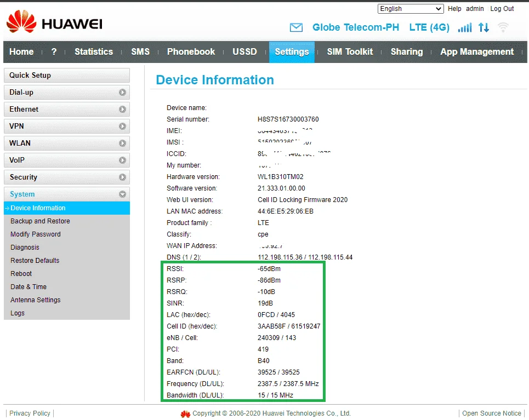529x420 pixels.
Task: Go to the Home tab
Action: click(21, 52)
